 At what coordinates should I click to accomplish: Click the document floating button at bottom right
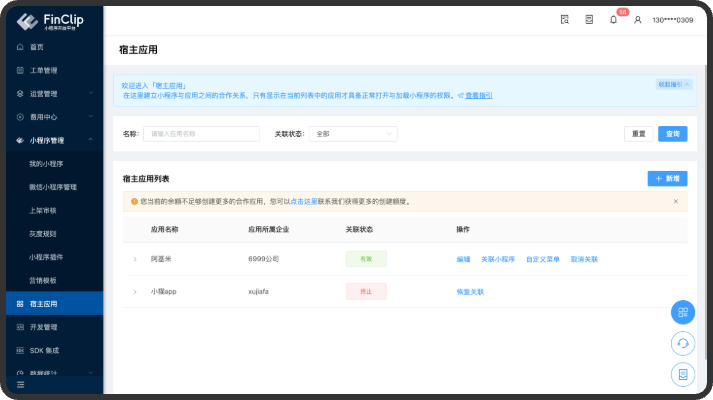[x=682, y=374]
